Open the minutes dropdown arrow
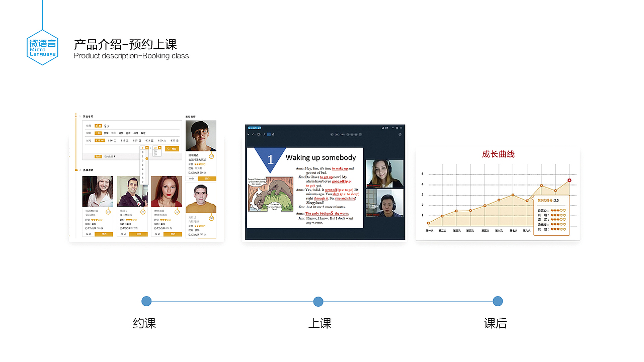This screenshot has height=362, width=644. click(x=159, y=148)
